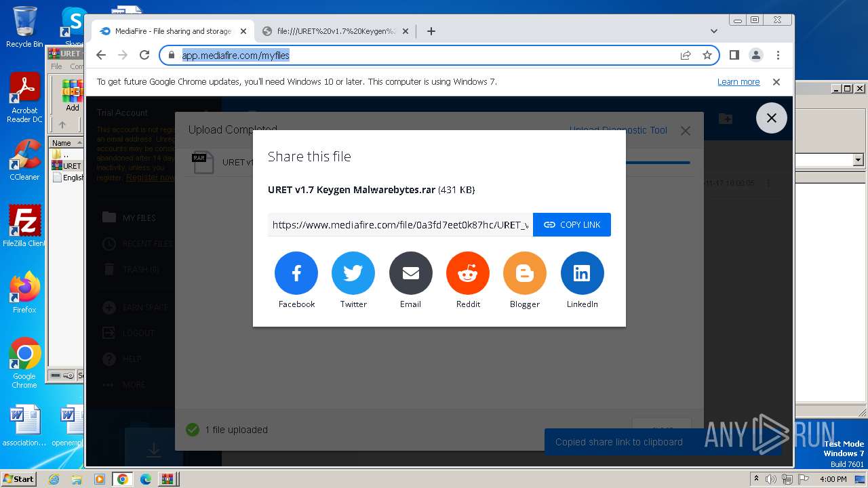Image resolution: width=868 pixels, height=488 pixels.
Task: Open Chrome three-dot menu
Action: 778,55
